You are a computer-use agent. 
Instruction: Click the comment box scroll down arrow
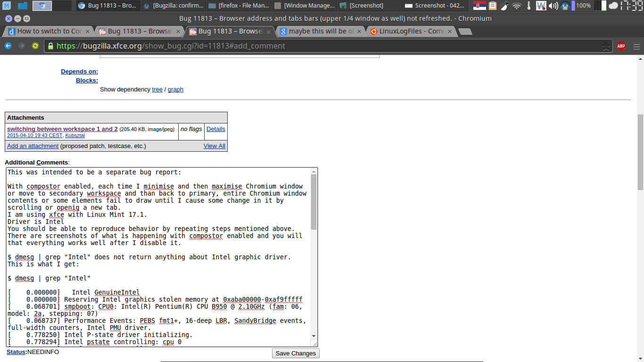pos(314,336)
